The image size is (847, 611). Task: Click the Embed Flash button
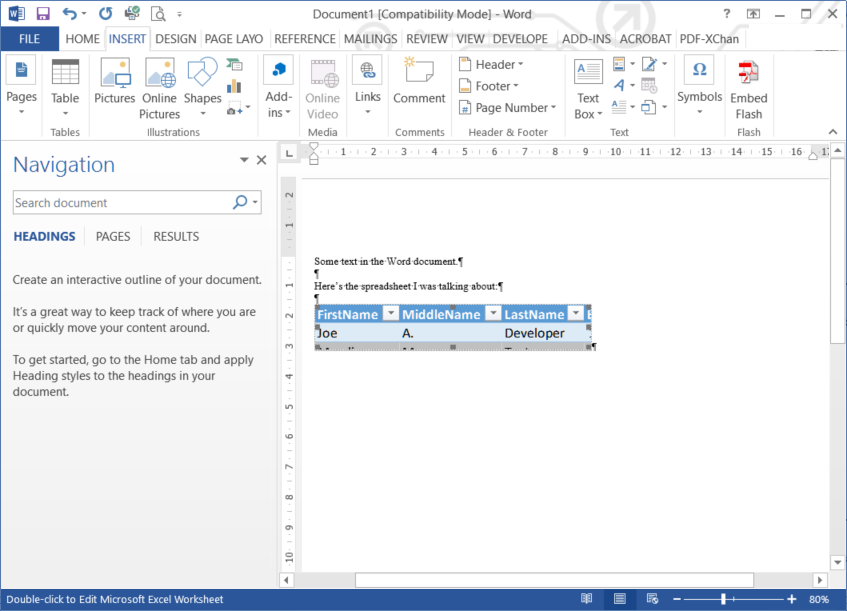tap(749, 90)
